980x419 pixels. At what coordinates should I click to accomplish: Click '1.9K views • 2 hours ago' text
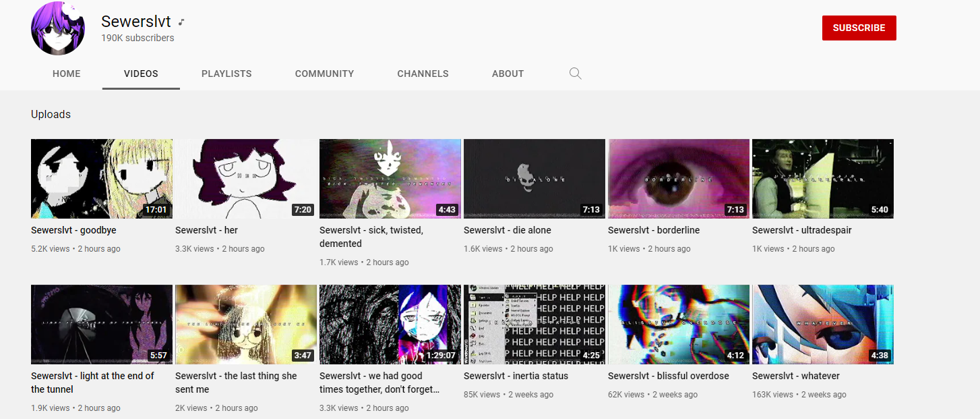coord(75,408)
